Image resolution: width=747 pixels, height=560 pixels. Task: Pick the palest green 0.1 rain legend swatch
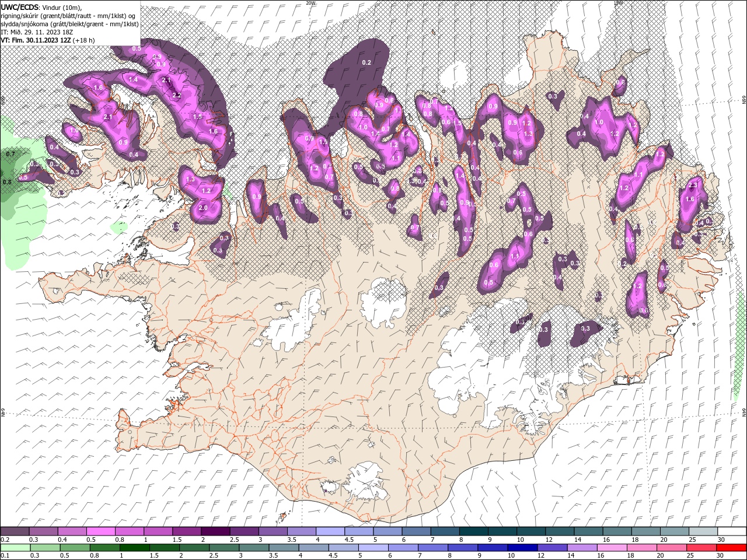[x=15, y=547]
